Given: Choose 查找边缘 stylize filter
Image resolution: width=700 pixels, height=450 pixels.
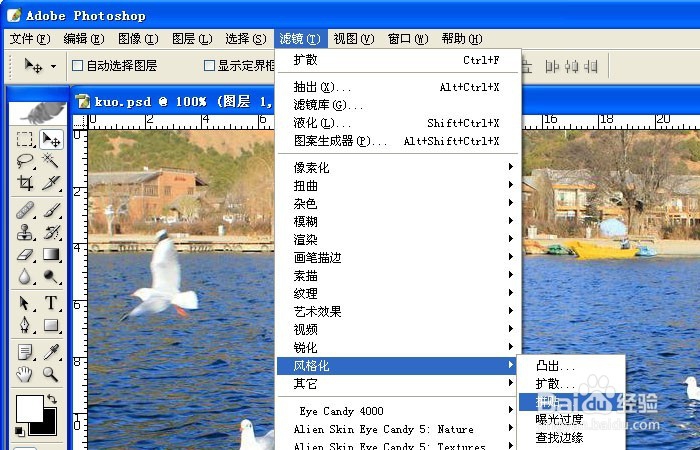Looking at the screenshot, I should (571, 438).
